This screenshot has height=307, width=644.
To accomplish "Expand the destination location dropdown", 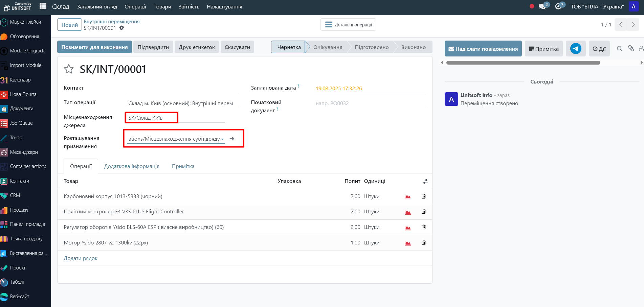I will 222,139.
